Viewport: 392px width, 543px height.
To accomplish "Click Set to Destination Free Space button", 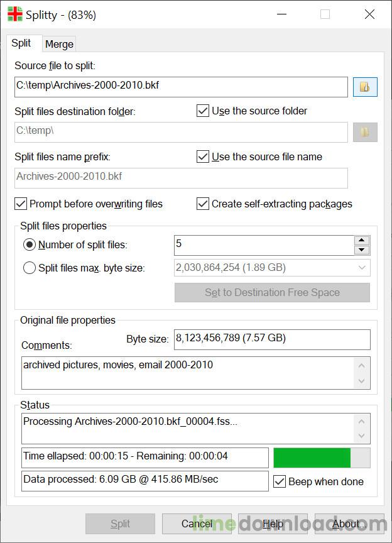I will (272, 293).
